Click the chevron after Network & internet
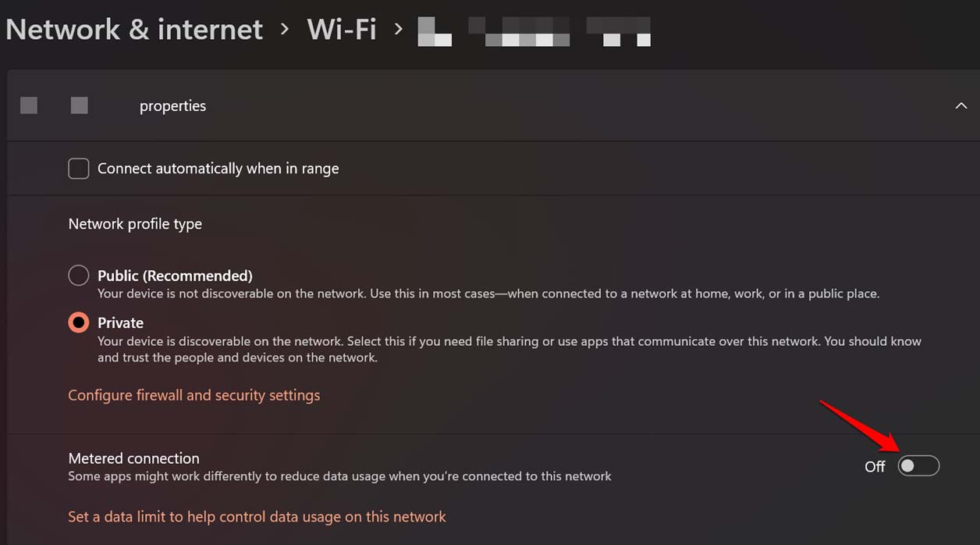980x545 pixels. [x=285, y=30]
